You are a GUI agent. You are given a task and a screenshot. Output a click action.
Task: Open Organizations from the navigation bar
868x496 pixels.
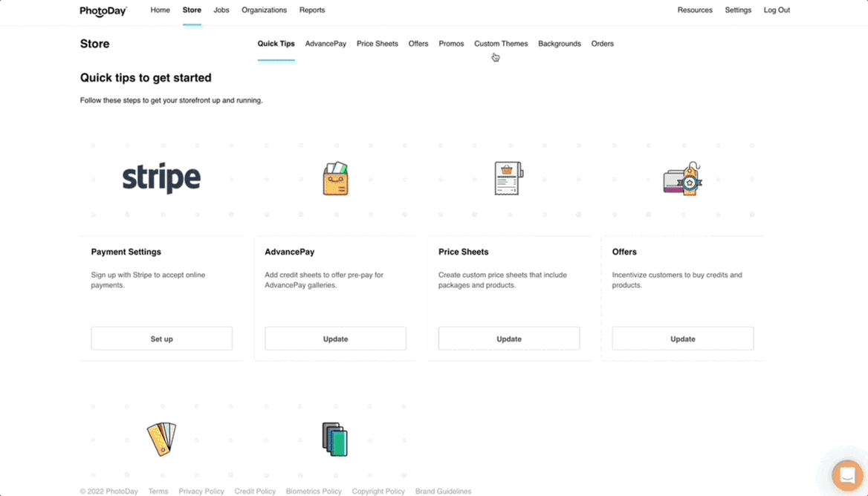(264, 10)
